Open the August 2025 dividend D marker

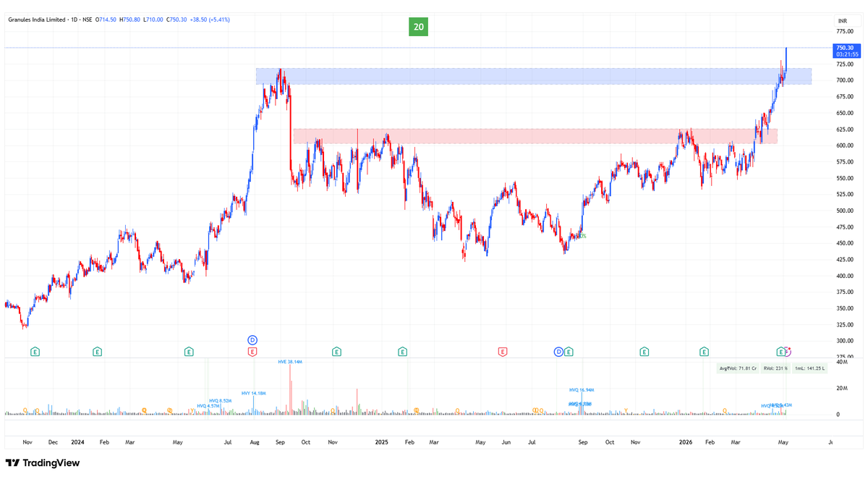[x=558, y=352]
